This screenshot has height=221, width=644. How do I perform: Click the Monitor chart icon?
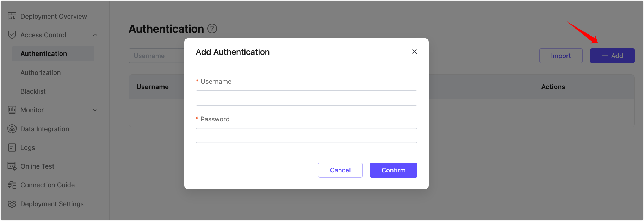tap(12, 110)
